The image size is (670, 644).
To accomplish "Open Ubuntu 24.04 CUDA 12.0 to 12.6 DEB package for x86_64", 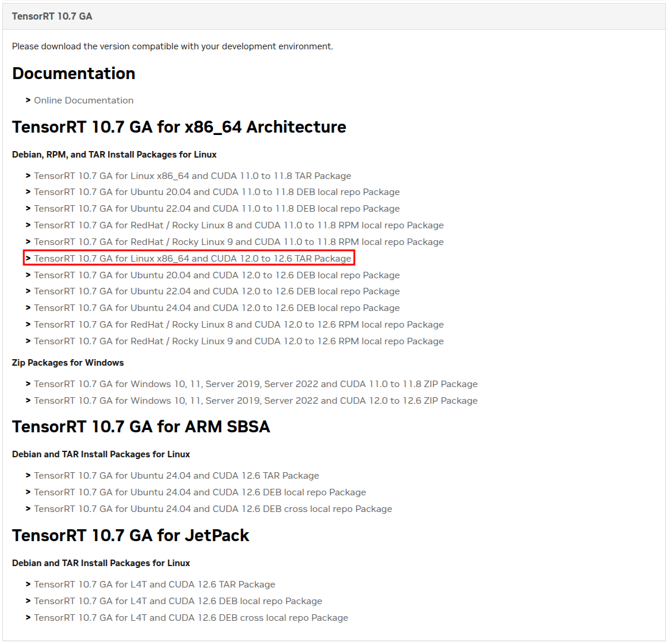I will 217,308.
